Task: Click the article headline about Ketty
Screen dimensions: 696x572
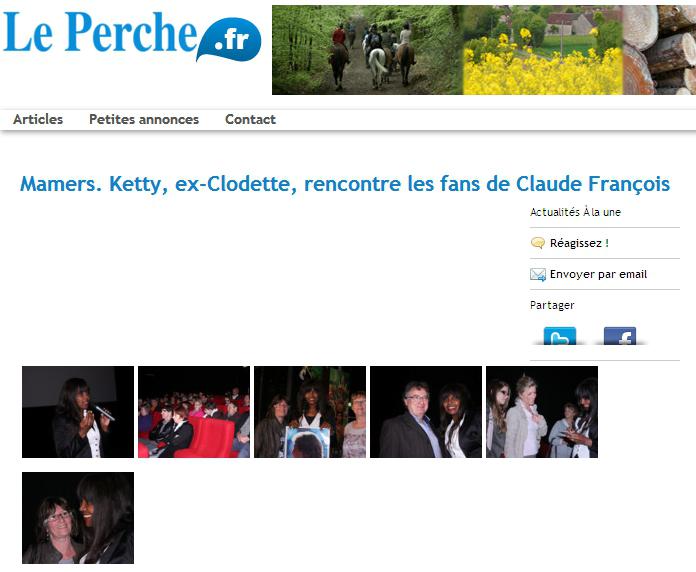Action: [x=345, y=184]
